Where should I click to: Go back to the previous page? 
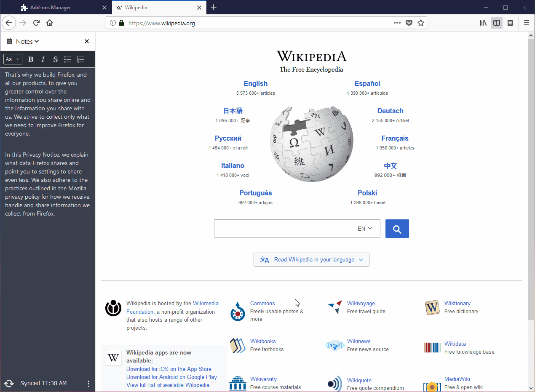[9, 23]
